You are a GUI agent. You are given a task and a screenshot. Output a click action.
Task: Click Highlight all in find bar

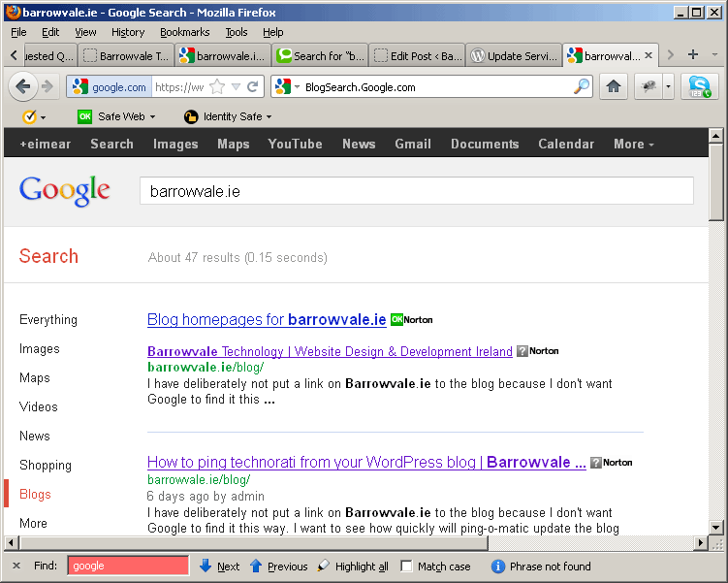pos(353,567)
